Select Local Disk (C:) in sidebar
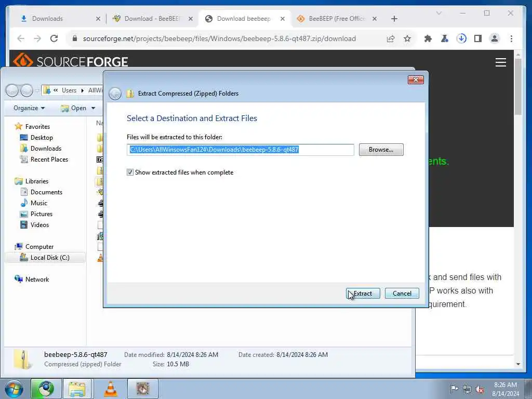Viewport: 532px width, 399px height. (x=50, y=258)
